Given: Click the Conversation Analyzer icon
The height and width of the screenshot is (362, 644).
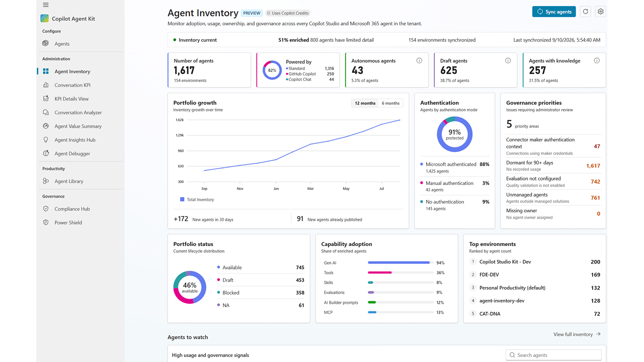Looking at the screenshot, I should click(46, 113).
